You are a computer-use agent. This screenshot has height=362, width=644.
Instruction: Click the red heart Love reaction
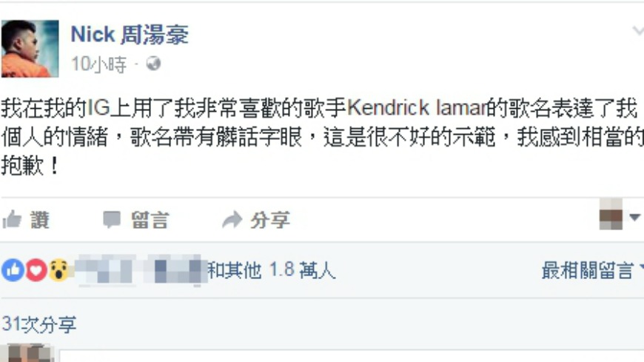(x=36, y=270)
